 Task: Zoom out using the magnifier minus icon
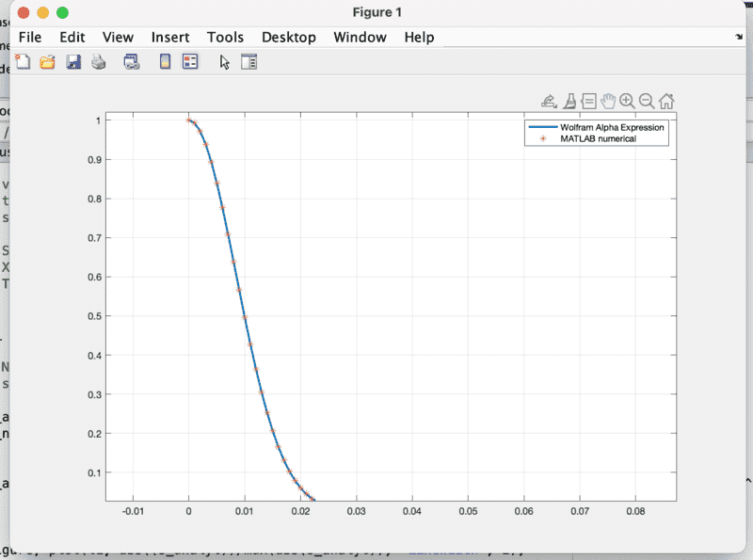(x=647, y=101)
